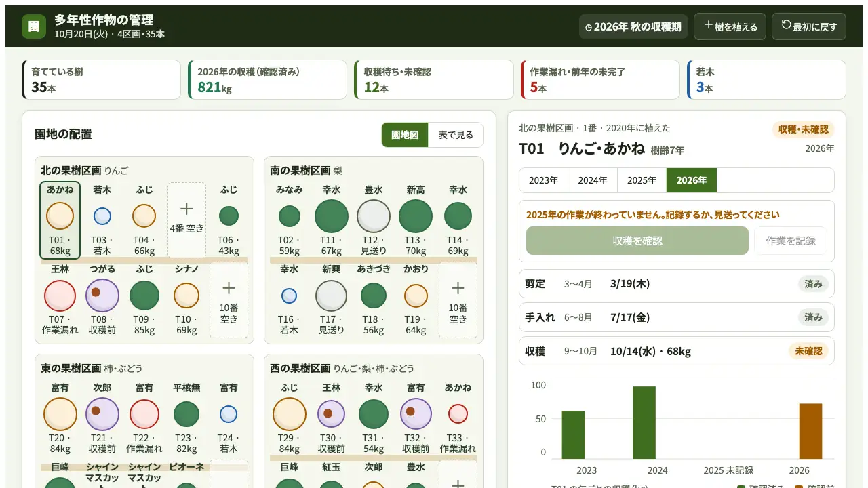Select the 2023年 year tab
The image size is (868, 488).
tap(544, 180)
